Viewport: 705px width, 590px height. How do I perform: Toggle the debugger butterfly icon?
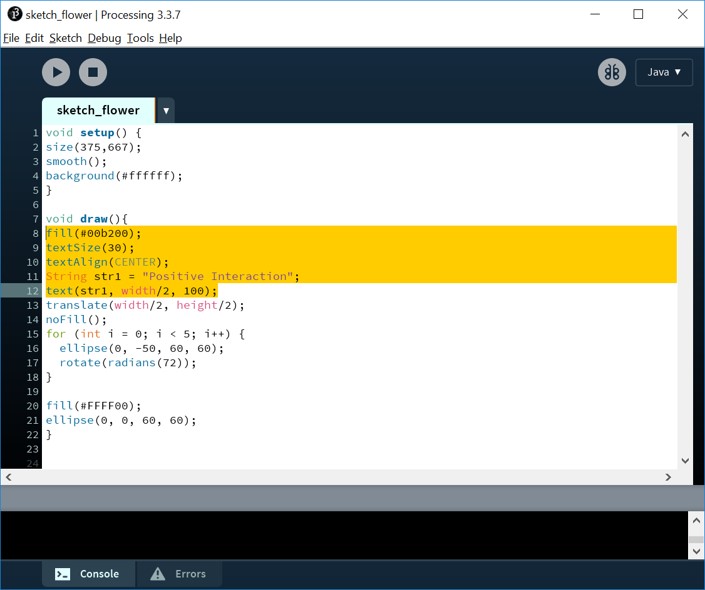point(611,72)
